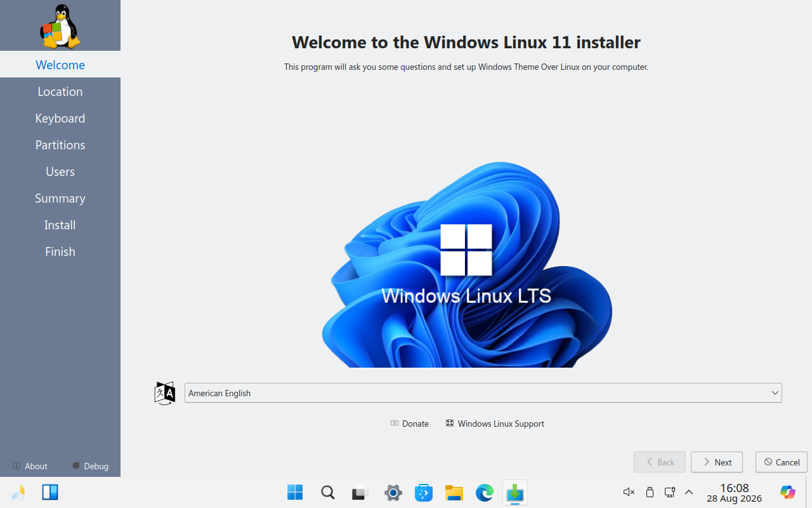Toggle the Debug information button

coord(90,466)
